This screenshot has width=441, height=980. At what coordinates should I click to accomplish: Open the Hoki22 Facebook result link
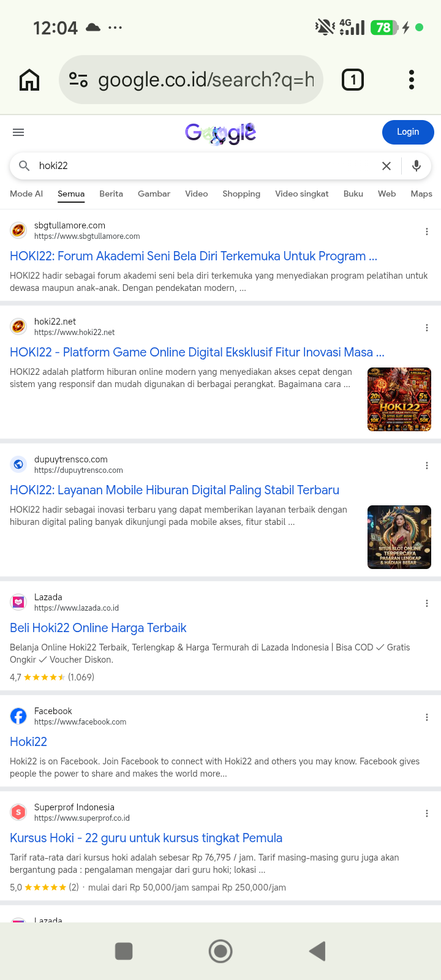tap(28, 742)
